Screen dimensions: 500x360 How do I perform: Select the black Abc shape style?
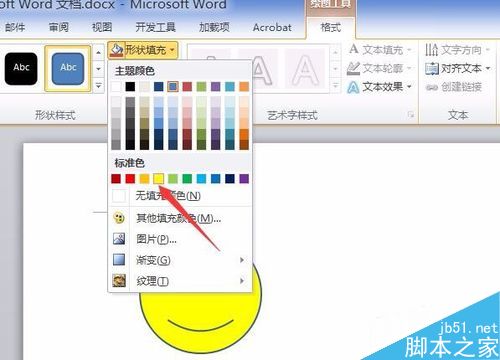click(21, 68)
